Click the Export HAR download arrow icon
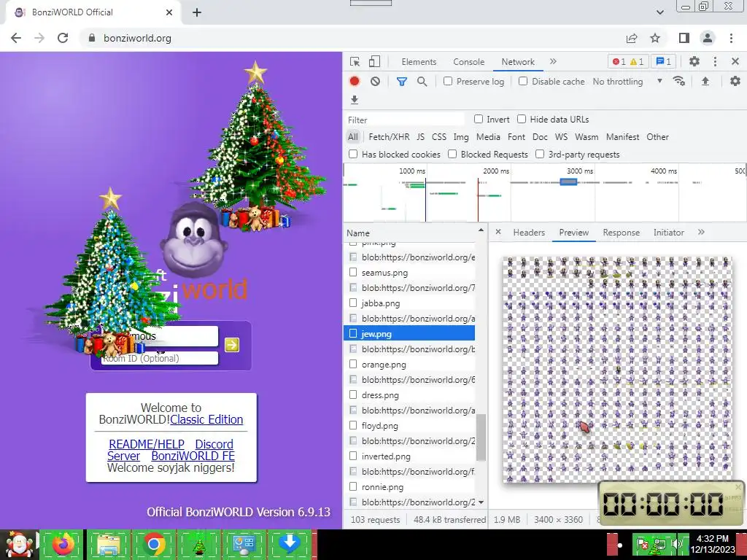Viewport: 747px width, 560px height. 355,99
